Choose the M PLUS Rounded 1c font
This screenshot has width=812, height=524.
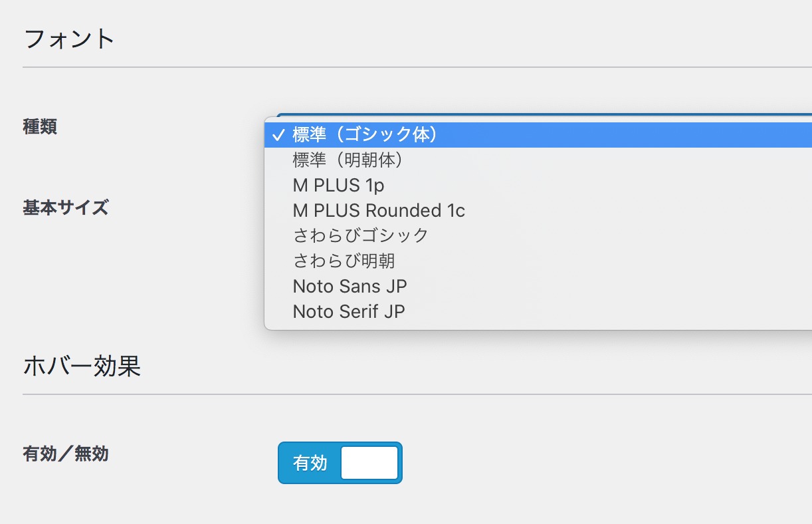click(379, 210)
